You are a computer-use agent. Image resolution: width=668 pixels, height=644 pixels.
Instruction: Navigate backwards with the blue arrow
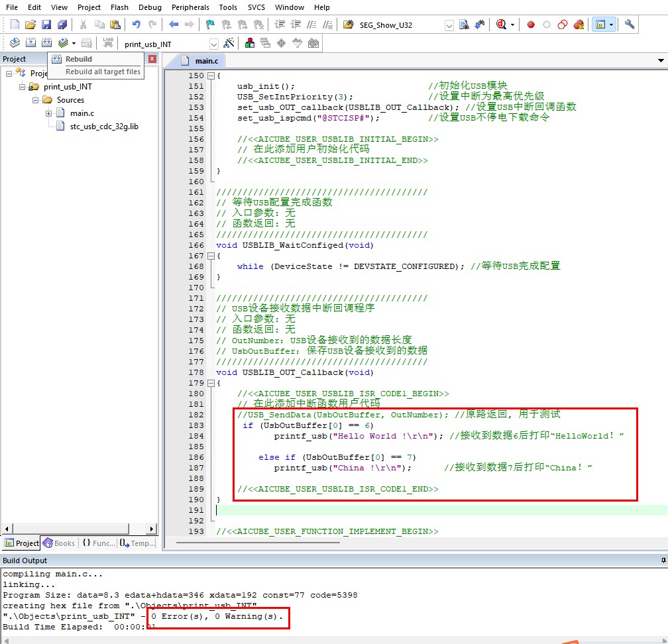click(174, 25)
